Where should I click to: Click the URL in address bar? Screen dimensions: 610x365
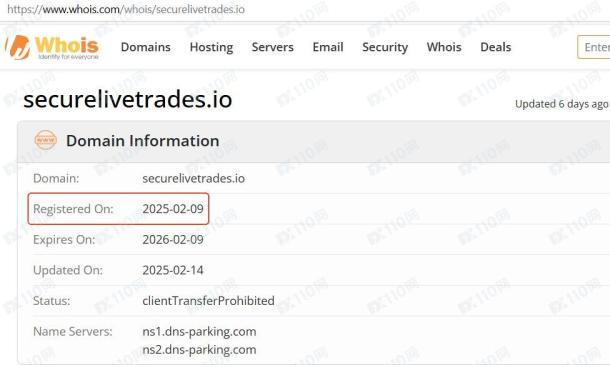click(x=126, y=9)
